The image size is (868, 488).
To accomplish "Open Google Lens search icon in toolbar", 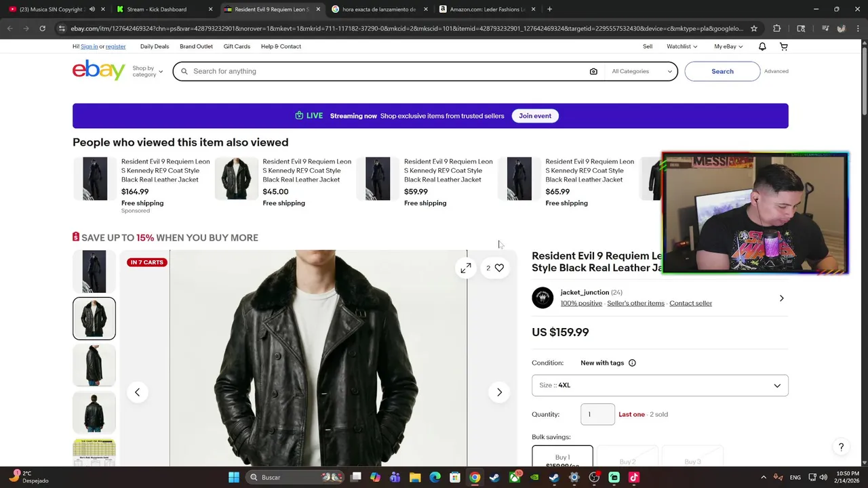I will point(801,28).
